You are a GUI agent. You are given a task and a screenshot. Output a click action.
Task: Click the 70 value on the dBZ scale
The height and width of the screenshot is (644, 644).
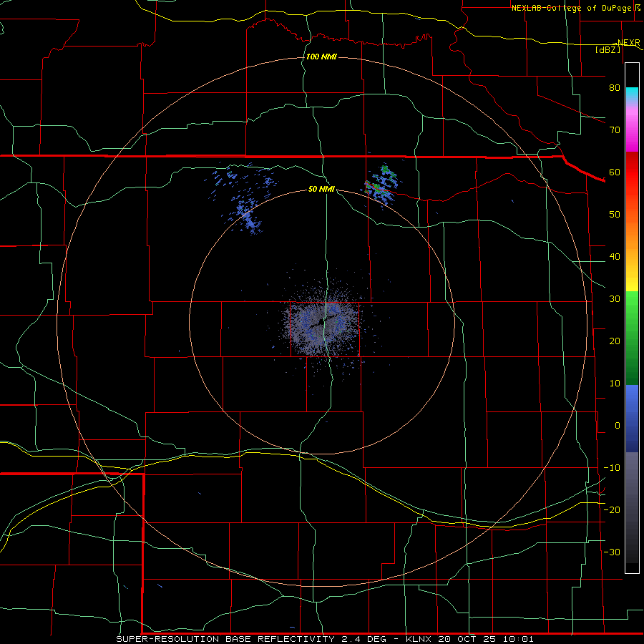pos(615,130)
